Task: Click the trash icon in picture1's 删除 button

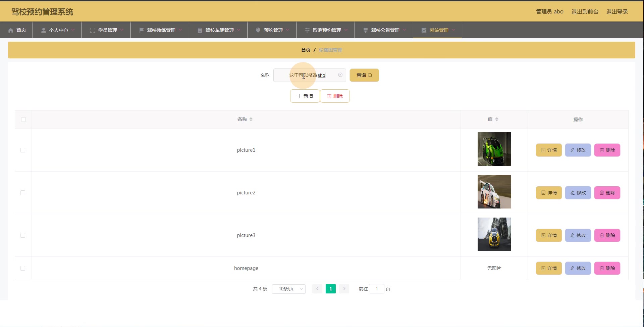Action: tap(602, 150)
